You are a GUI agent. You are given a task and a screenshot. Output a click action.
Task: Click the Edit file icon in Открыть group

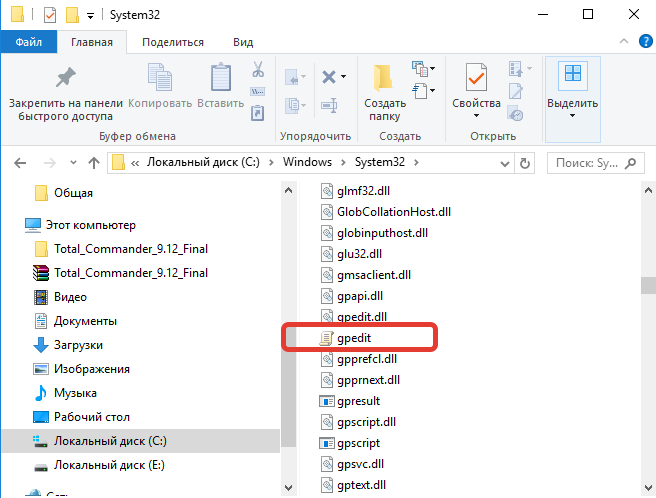coord(515,91)
